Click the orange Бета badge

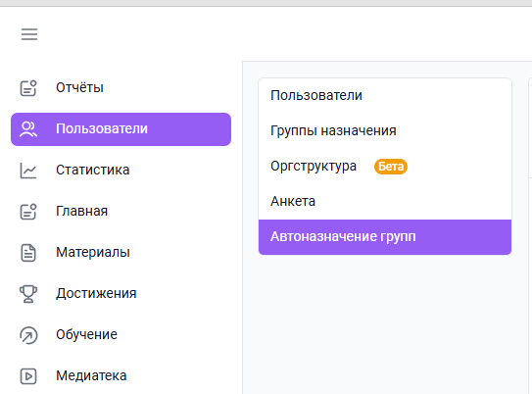coord(391,167)
